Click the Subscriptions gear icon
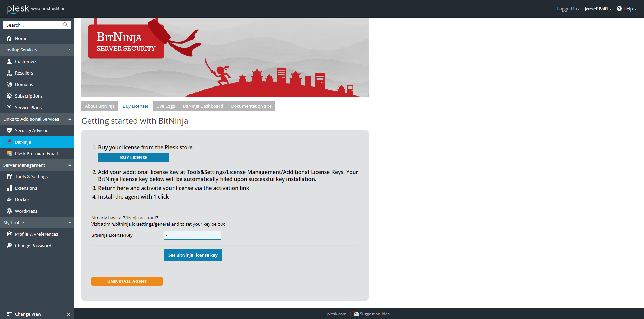 click(x=9, y=96)
